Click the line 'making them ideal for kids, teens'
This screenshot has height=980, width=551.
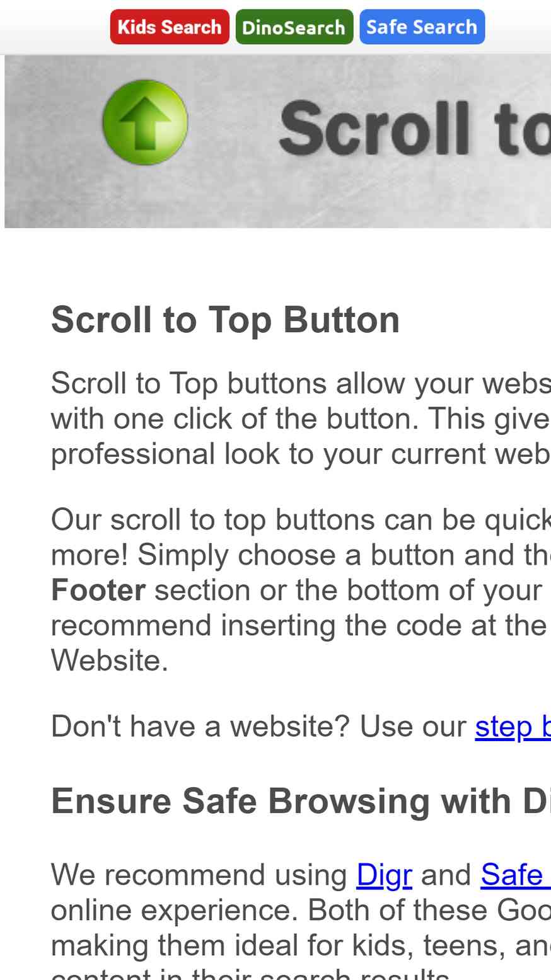tap(301, 945)
